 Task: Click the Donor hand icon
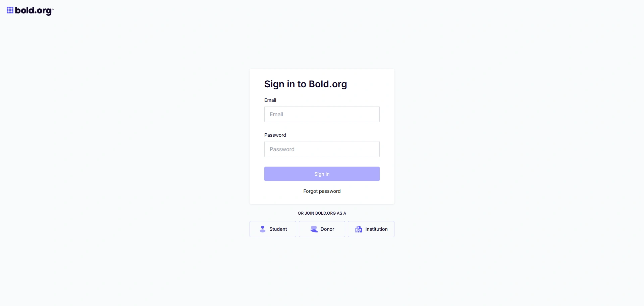click(x=314, y=229)
